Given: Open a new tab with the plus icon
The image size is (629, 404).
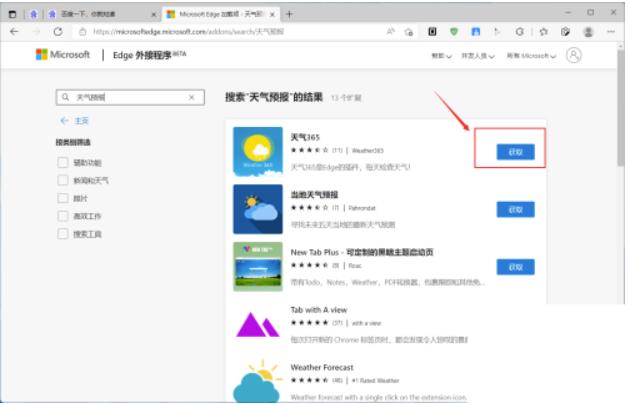Looking at the screenshot, I should (x=289, y=14).
